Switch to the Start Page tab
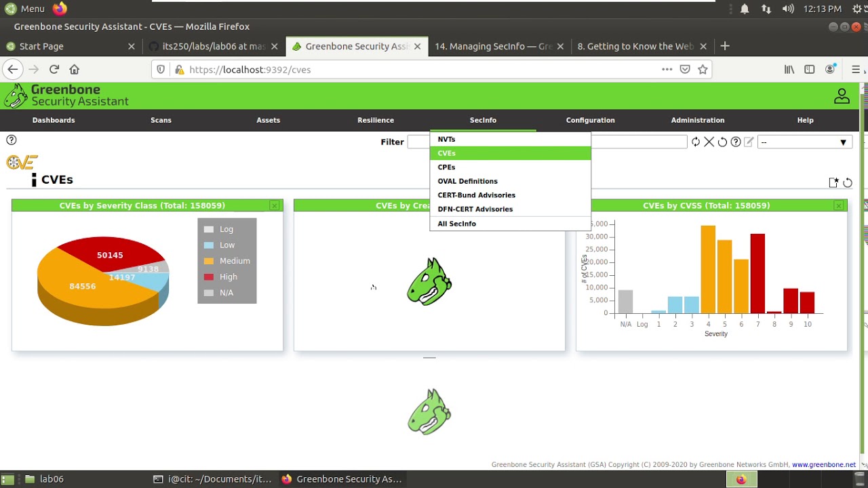This screenshot has height=488, width=868. [x=71, y=46]
